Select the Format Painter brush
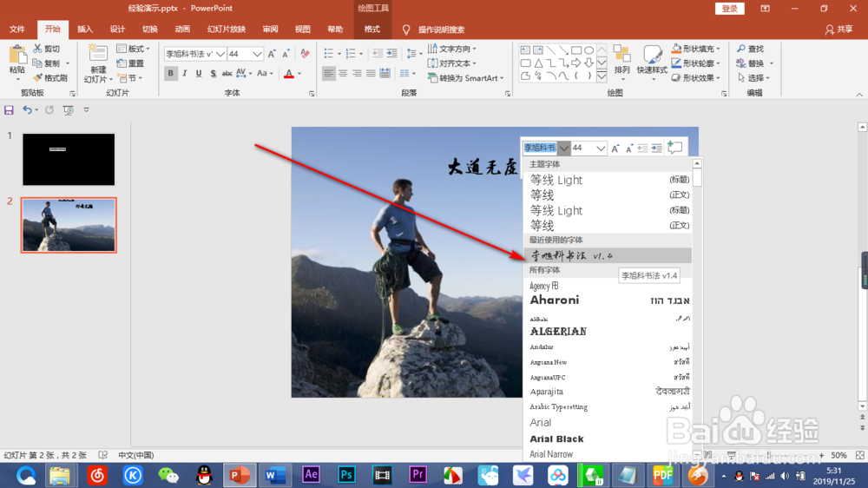The width and height of the screenshot is (868, 488). (x=37, y=78)
